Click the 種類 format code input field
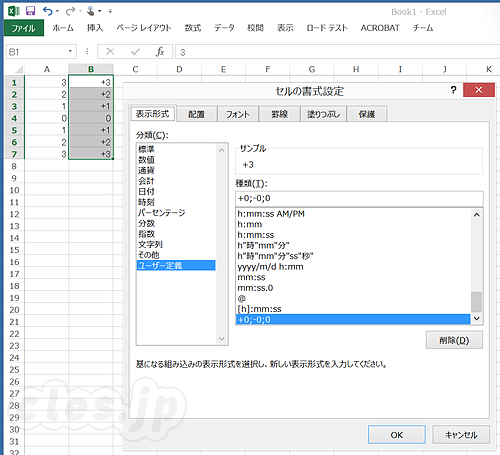The width and height of the screenshot is (500, 455). 359,198
